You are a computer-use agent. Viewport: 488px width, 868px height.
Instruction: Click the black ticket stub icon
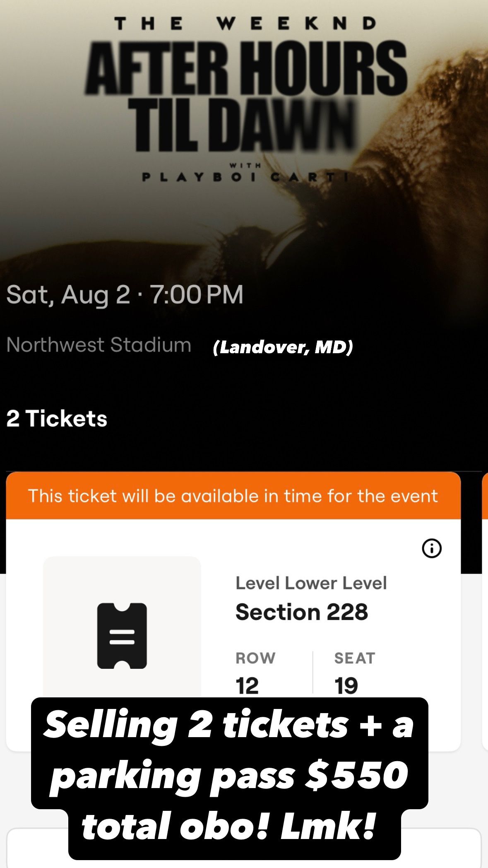[x=122, y=636]
